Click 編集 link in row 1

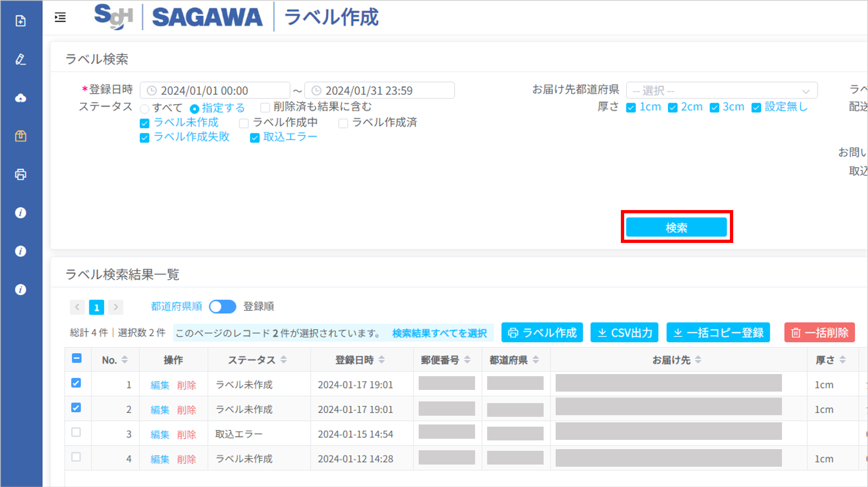point(160,385)
